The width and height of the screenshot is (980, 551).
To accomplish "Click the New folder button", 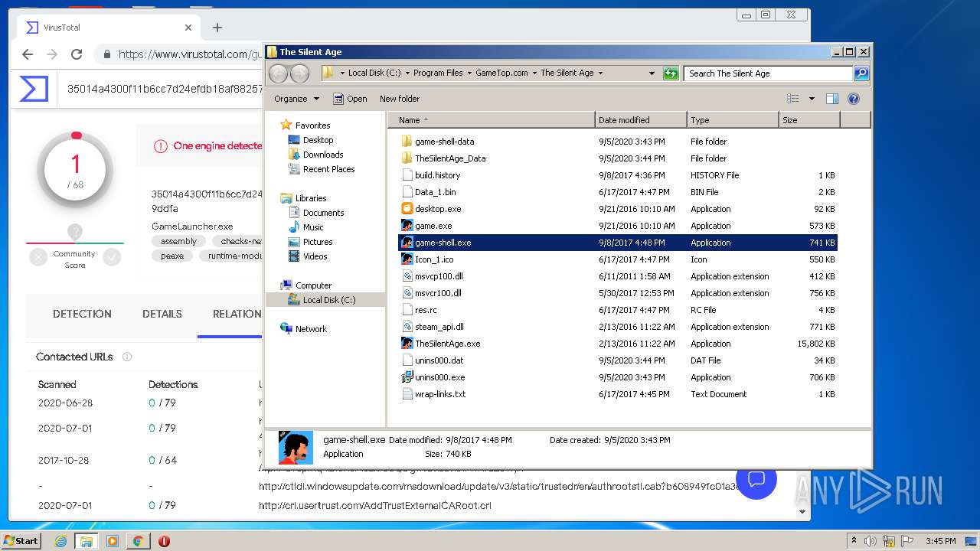I will 400,99.
